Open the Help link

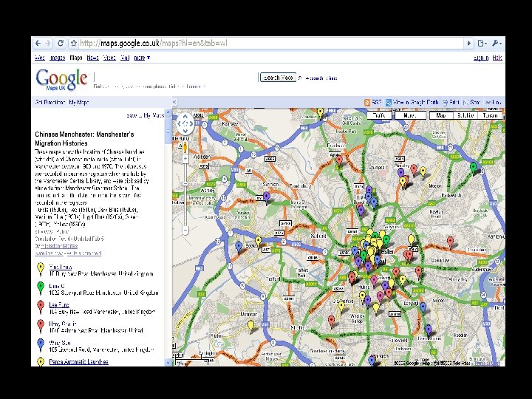click(x=497, y=58)
